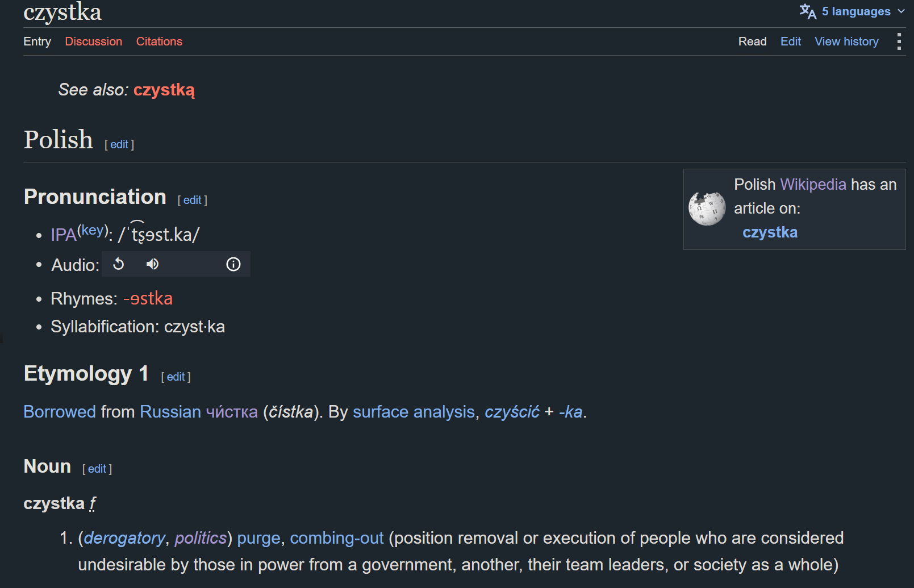Select the View history tab
The image size is (914, 588).
(x=846, y=41)
